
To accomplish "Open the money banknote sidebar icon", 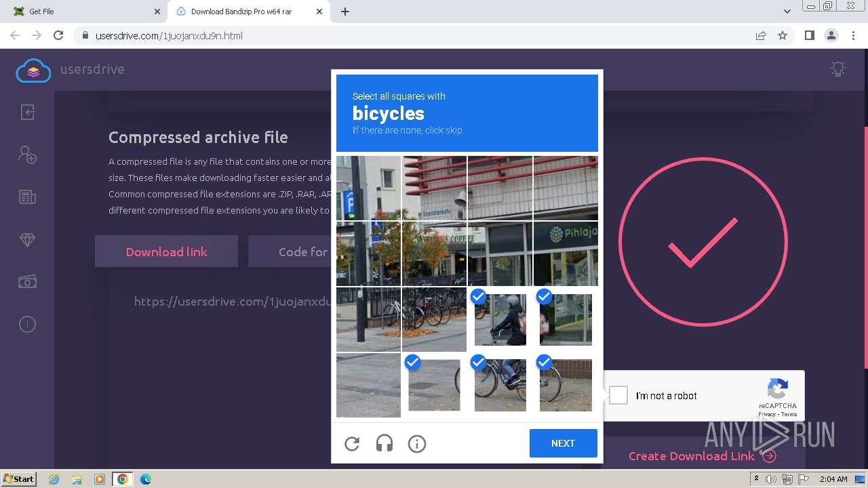I will coord(27,281).
